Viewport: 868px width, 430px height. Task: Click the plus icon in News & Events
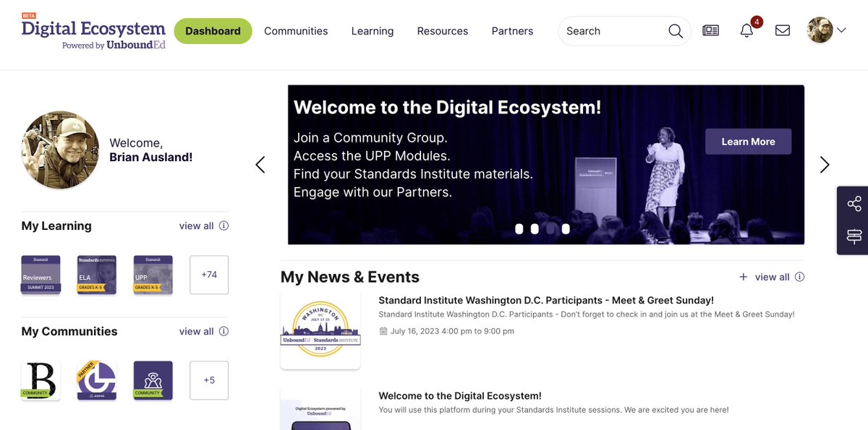743,277
